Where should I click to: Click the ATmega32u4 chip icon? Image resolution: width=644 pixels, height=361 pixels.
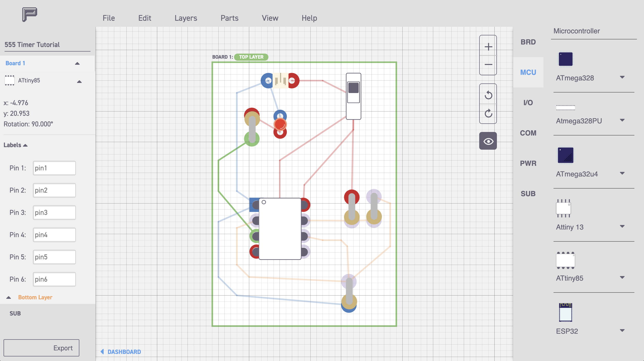[565, 155]
